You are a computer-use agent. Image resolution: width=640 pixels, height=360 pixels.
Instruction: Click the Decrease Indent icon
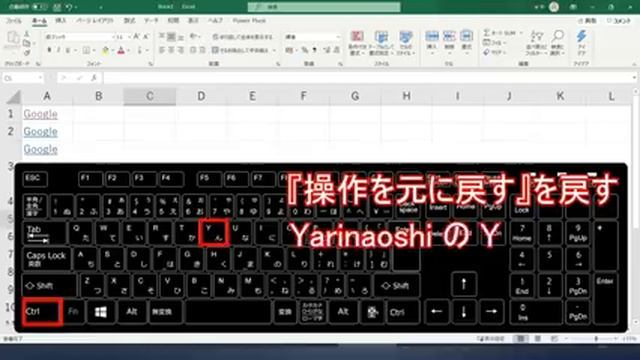click(x=193, y=50)
